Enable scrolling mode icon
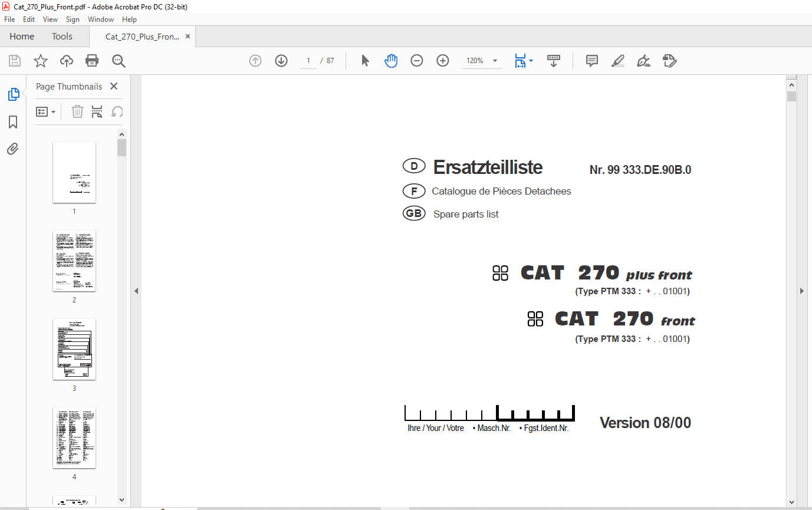812x510 pixels. tap(554, 61)
